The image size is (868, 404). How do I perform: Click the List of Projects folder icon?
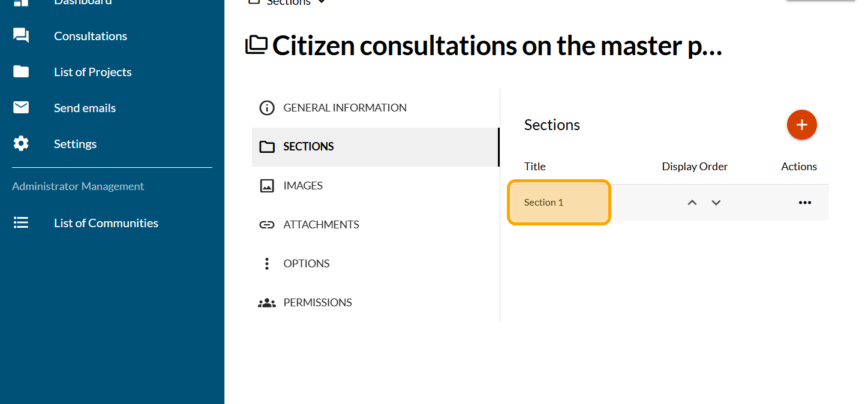(21, 72)
